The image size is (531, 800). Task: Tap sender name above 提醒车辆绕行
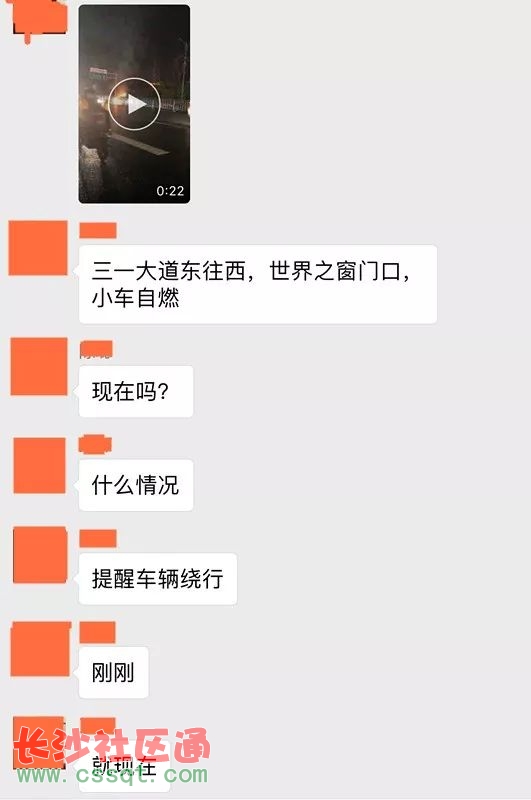pos(98,539)
